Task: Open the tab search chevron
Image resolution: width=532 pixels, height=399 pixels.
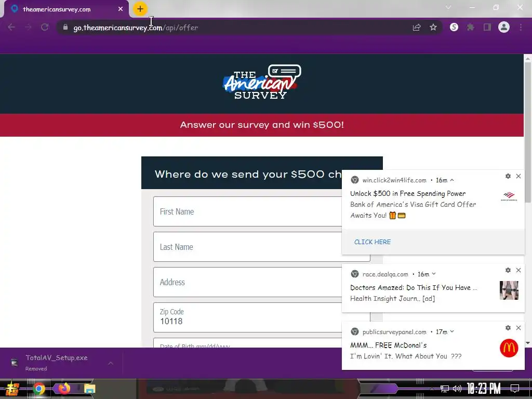Action: pos(448,7)
